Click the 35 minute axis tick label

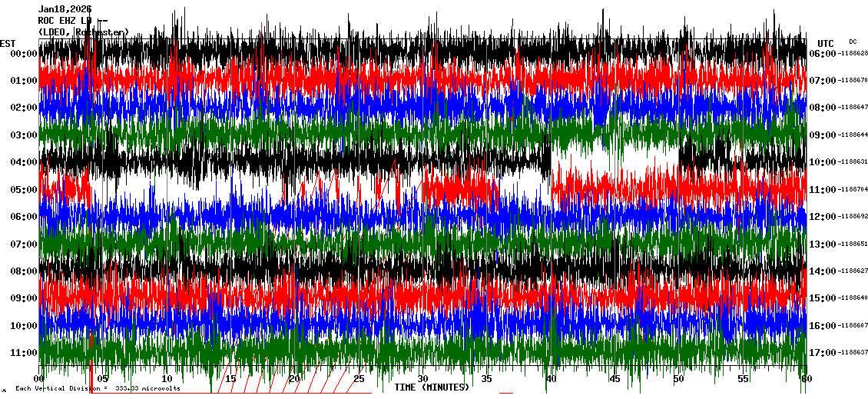[x=486, y=379]
